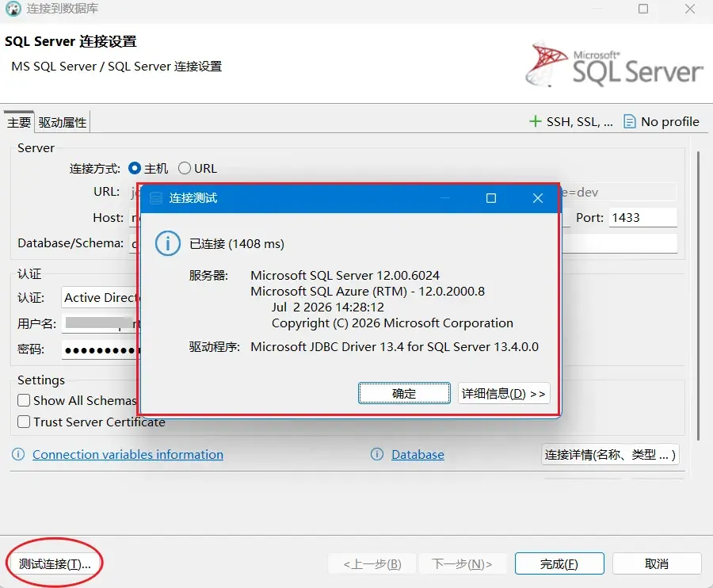Close the 连接测试 dialog
The height and width of the screenshot is (588, 713).
click(537, 198)
